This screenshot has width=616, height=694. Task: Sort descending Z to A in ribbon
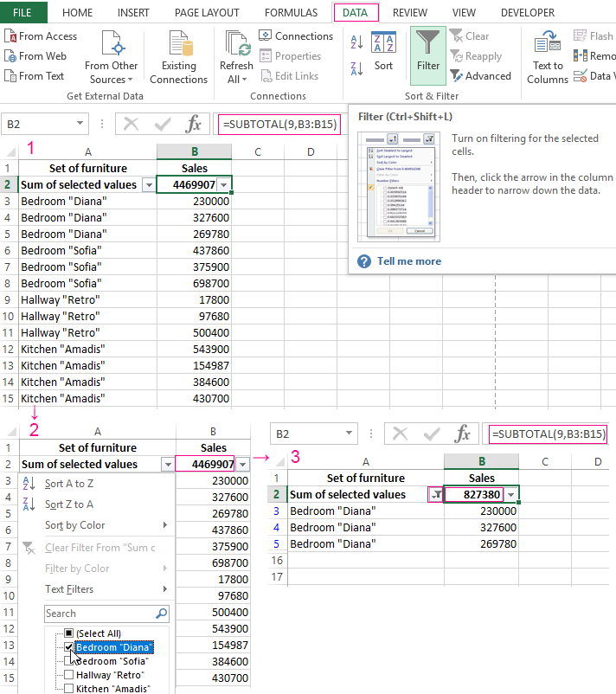pyautogui.click(x=356, y=68)
